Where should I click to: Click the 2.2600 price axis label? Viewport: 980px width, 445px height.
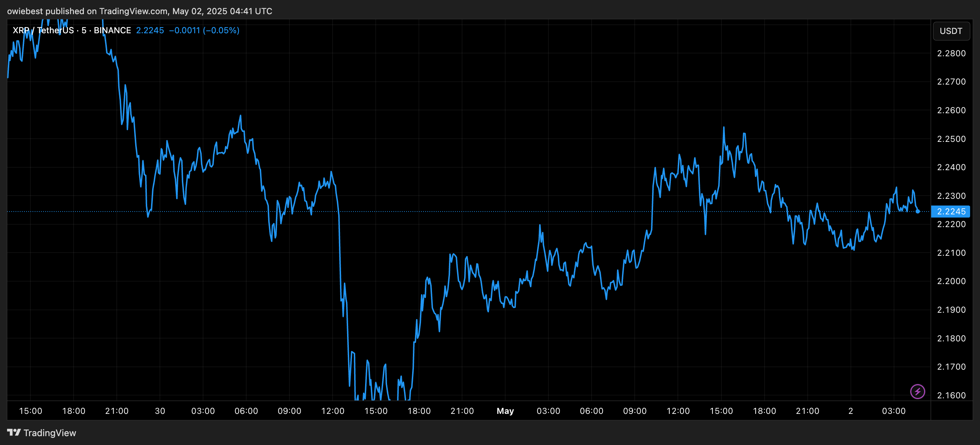951,110
